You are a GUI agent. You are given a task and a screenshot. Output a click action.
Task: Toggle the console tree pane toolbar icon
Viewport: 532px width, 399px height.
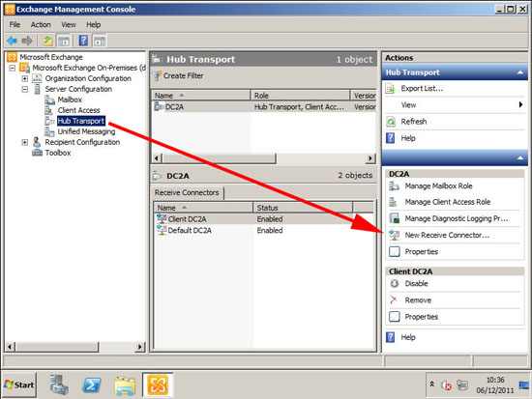point(64,41)
